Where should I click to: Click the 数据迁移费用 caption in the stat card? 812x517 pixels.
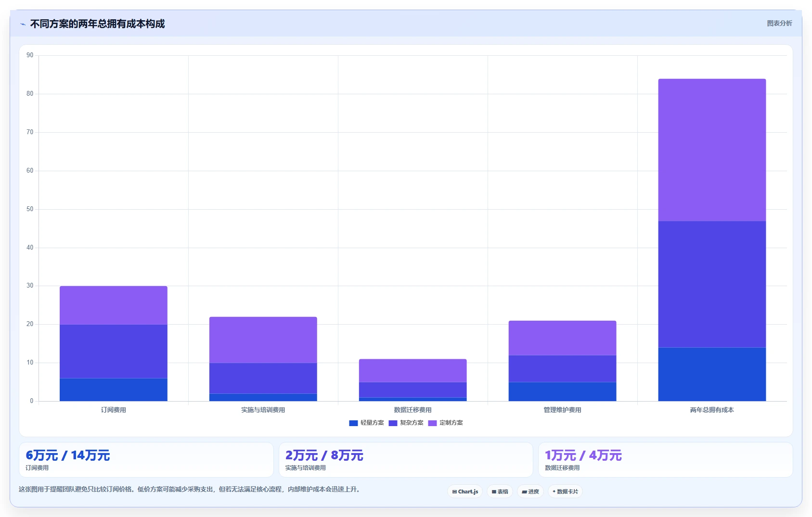562,467
